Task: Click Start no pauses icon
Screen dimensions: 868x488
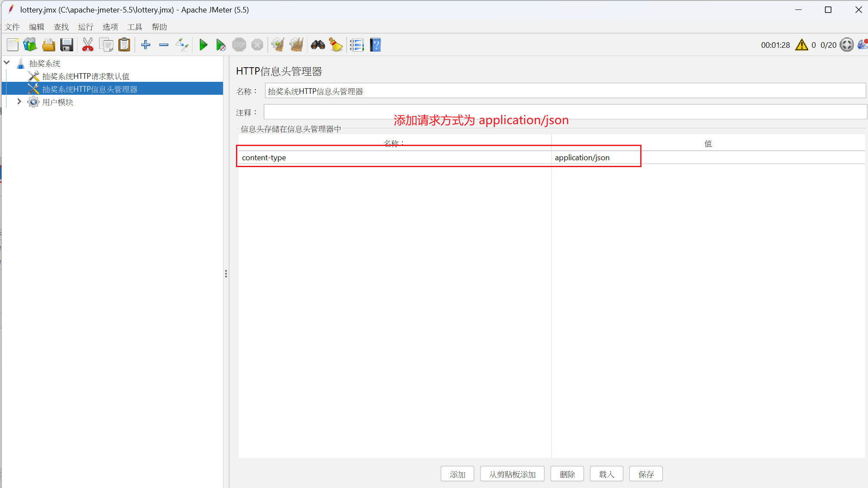Action: 221,45
